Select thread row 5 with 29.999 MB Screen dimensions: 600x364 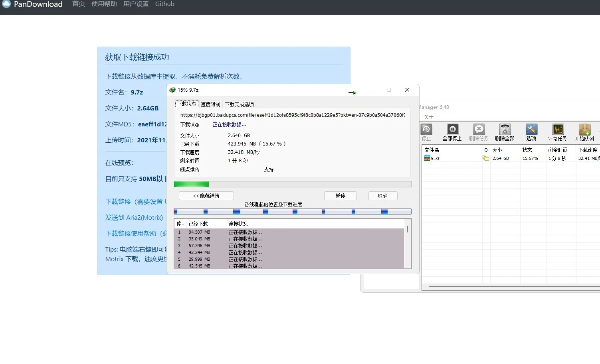289,259
